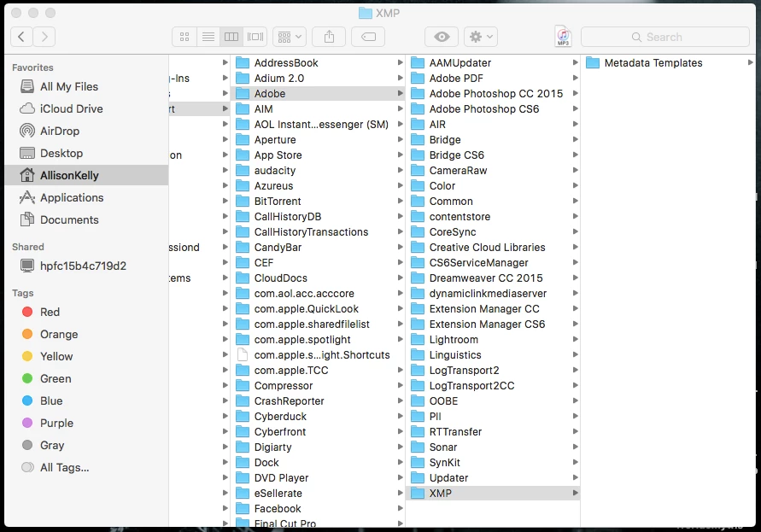
Task: Select the CameraRaw folder
Action: coord(493,171)
